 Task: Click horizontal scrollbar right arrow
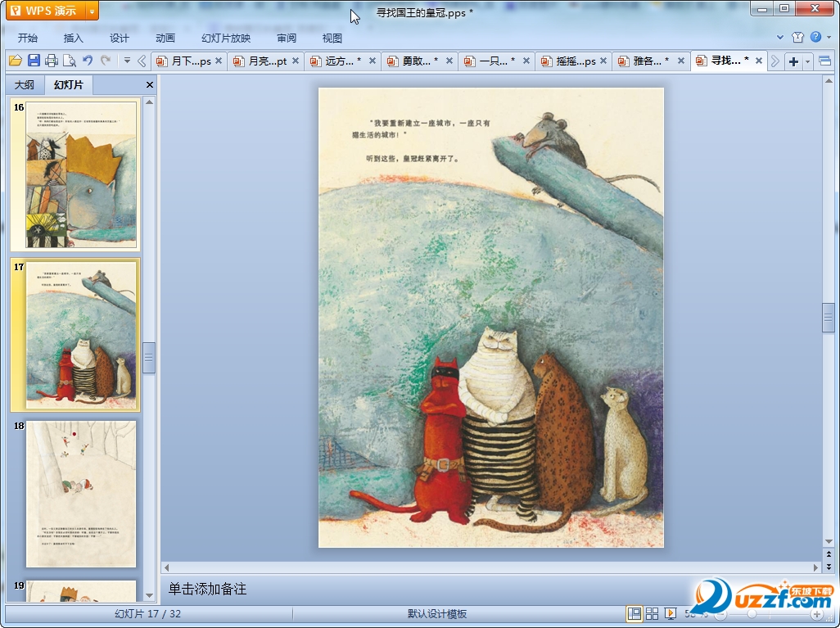[x=816, y=567]
